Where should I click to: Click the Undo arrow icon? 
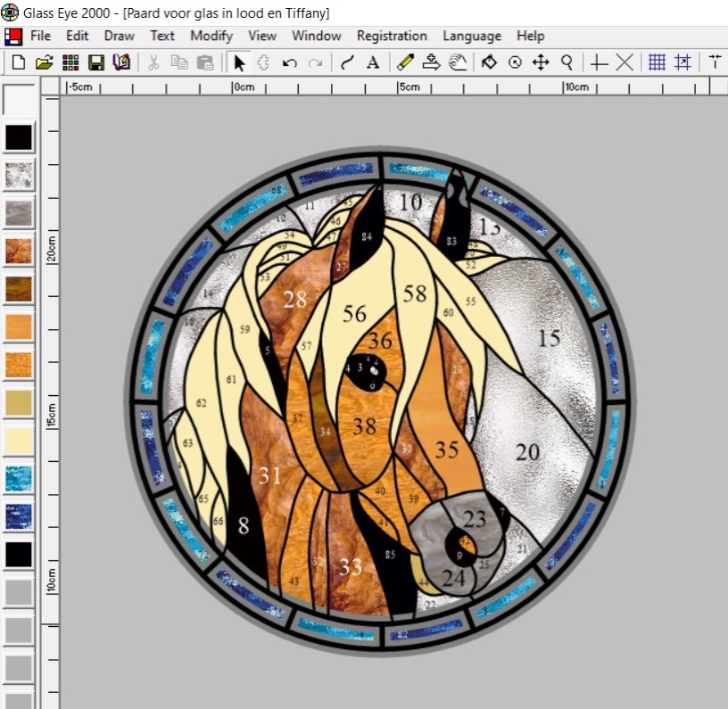289,62
